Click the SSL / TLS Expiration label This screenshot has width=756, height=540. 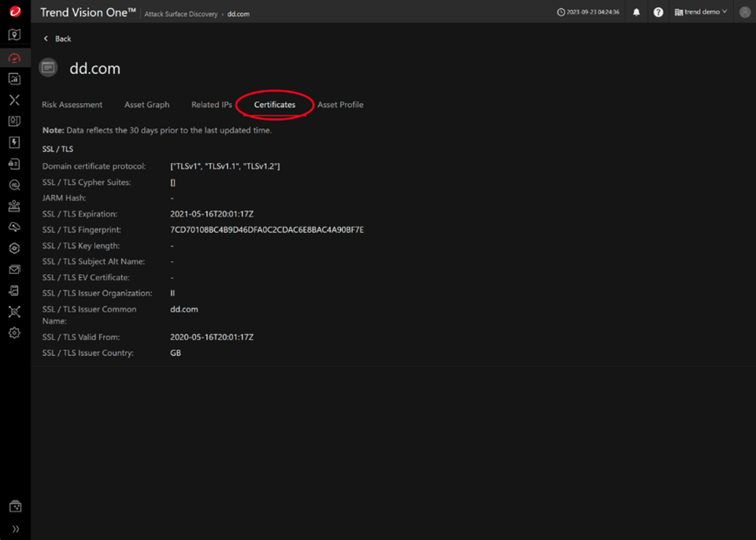coord(80,214)
